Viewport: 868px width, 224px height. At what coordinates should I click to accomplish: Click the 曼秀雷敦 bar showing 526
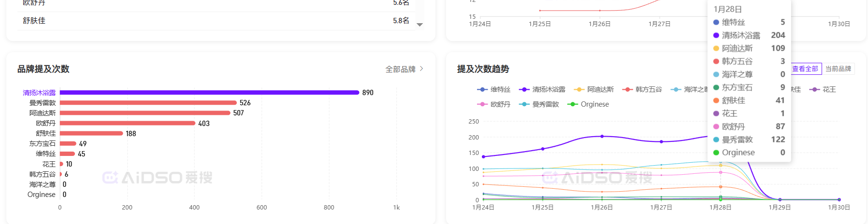point(148,103)
